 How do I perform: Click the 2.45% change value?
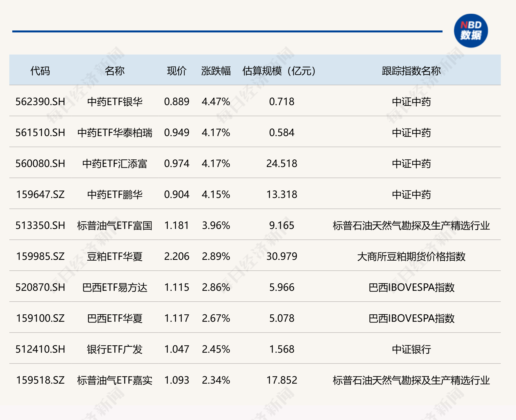[x=216, y=349]
